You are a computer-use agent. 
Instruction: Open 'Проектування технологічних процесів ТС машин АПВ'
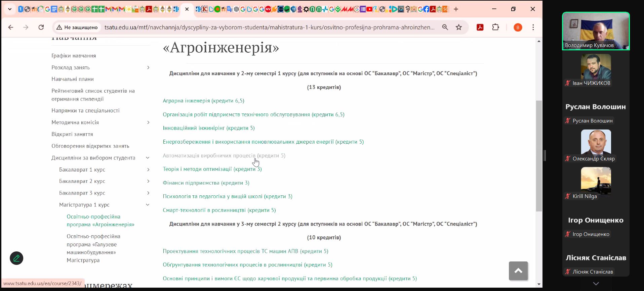[x=245, y=251]
